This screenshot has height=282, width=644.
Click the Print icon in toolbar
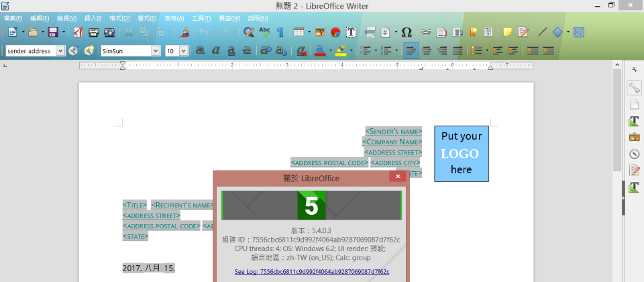(x=94, y=32)
